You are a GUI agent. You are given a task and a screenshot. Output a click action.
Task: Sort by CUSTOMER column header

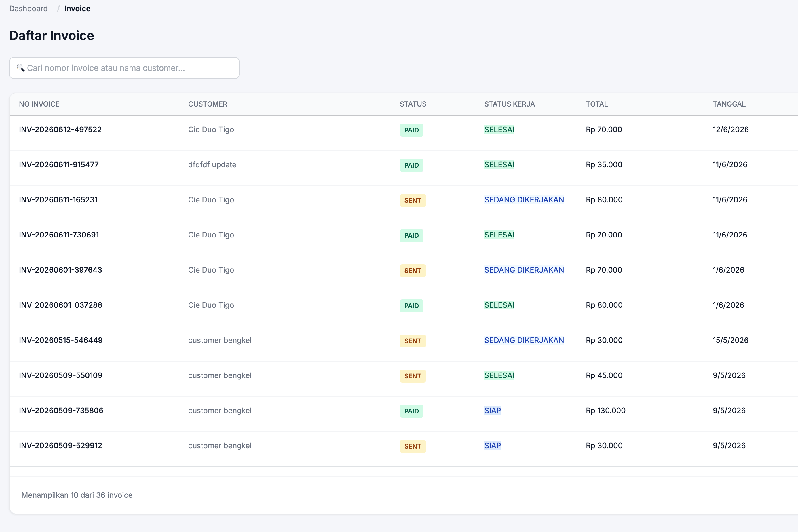point(208,104)
